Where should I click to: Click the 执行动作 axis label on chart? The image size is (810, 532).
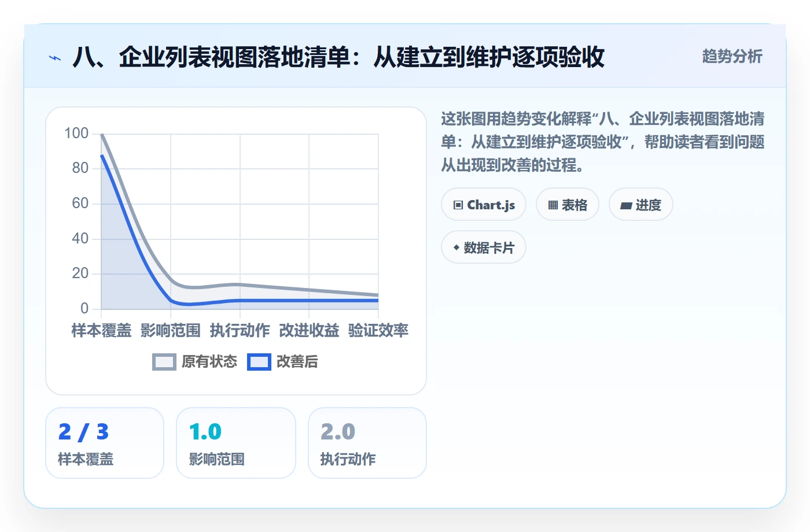[x=240, y=331]
